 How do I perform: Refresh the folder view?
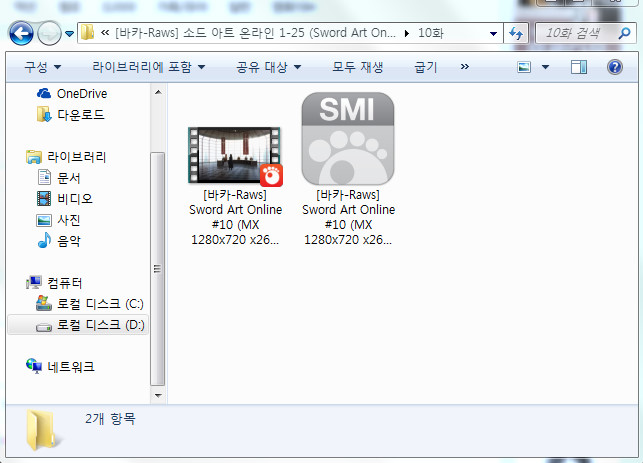pos(516,33)
